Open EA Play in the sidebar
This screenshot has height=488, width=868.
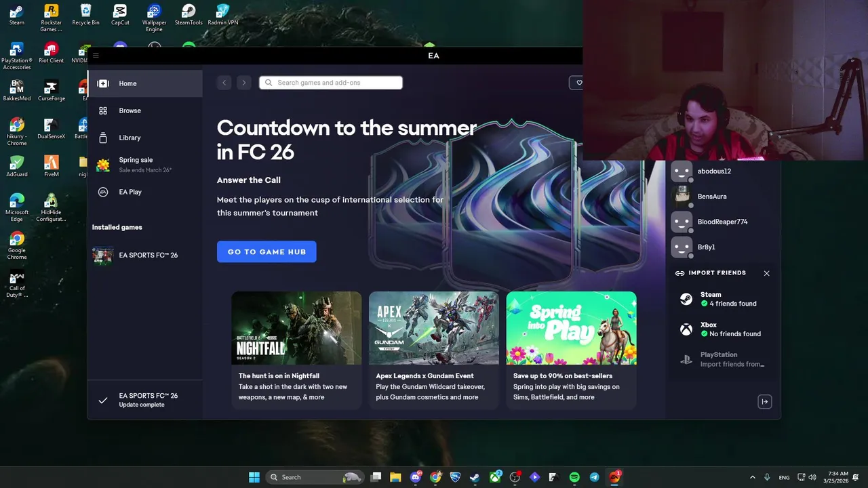[x=145, y=192]
